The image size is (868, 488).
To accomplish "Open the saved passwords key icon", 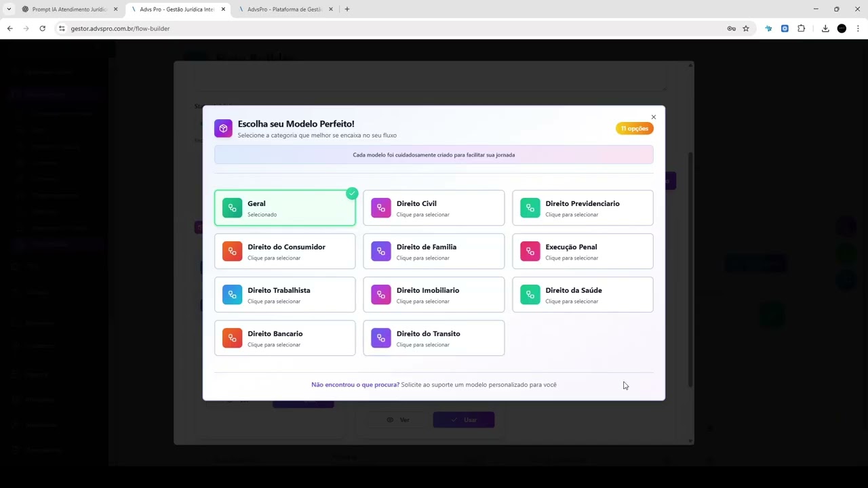I will pos(731,28).
